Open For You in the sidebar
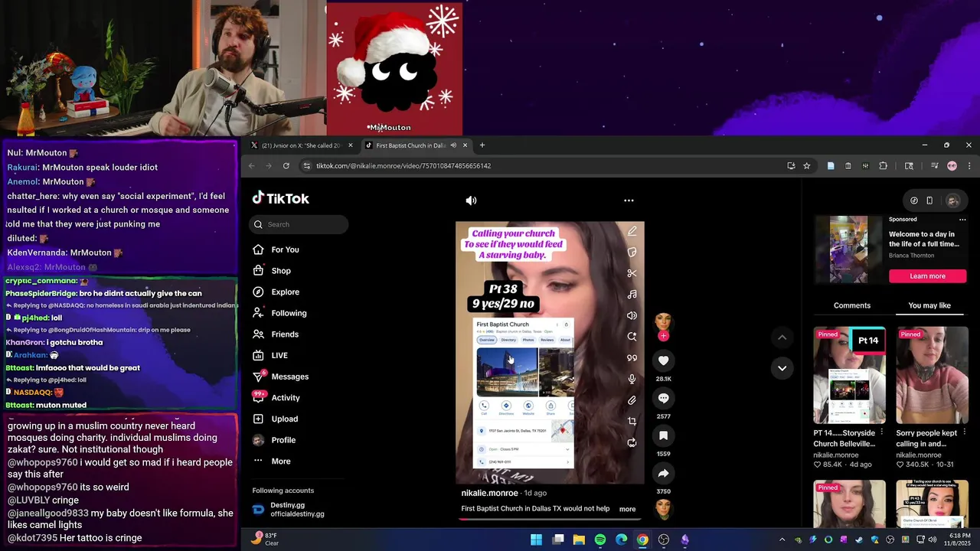Viewport: 980px width, 551px height. tap(285, 249)
